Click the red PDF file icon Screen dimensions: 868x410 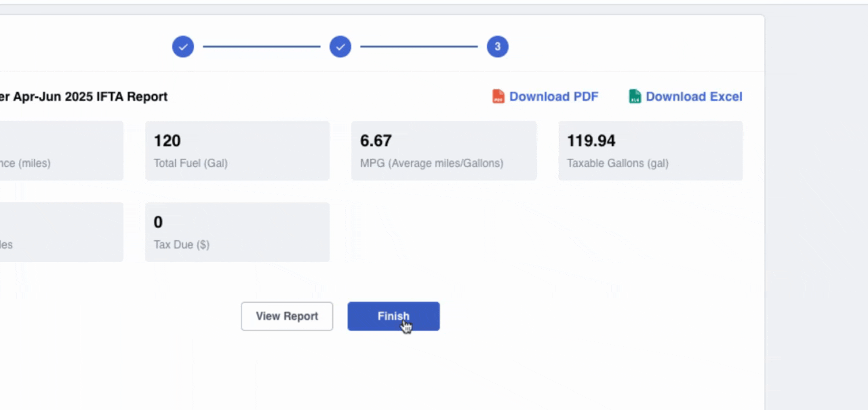tap(498, 96)
